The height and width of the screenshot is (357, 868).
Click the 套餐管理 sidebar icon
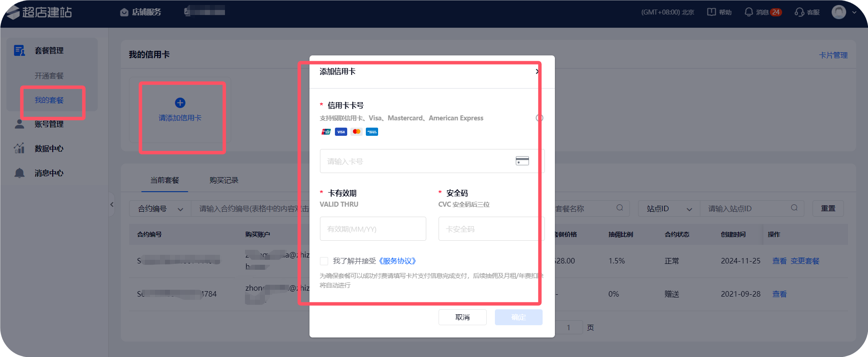(19, 50)
